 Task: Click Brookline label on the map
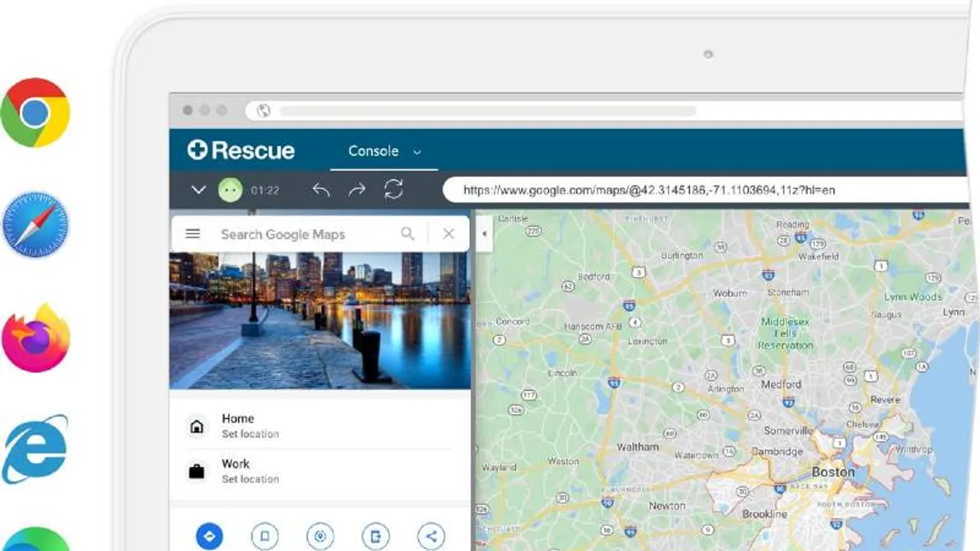tap(765, 514)
